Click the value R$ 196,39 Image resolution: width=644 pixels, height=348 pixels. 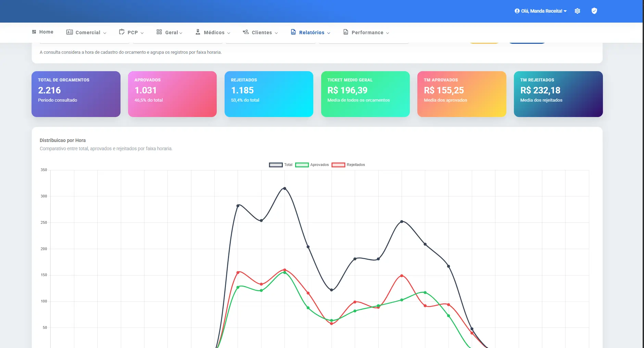click(347, 90)
